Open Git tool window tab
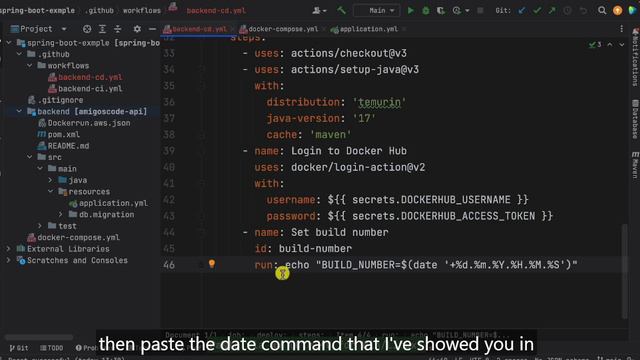 pyautogui.click(x=19, y=348)
